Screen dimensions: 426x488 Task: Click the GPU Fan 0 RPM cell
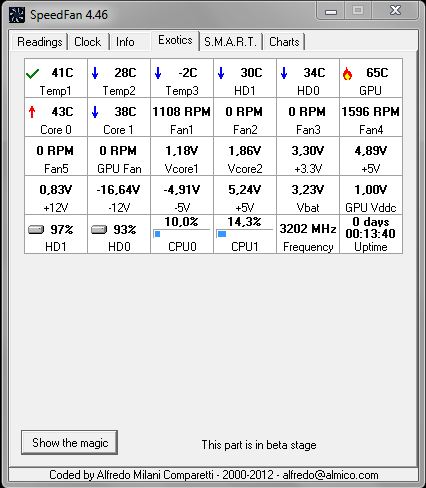(x=119, y=156)
